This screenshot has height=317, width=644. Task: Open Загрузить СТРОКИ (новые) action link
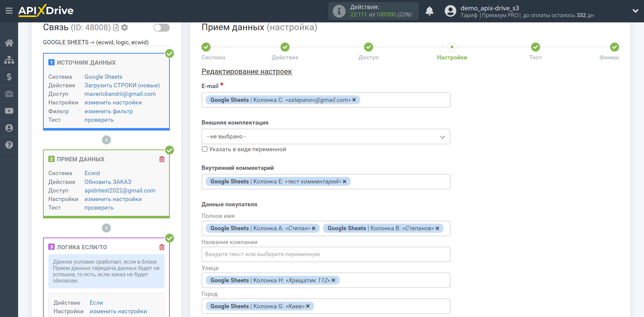point(122,85)
